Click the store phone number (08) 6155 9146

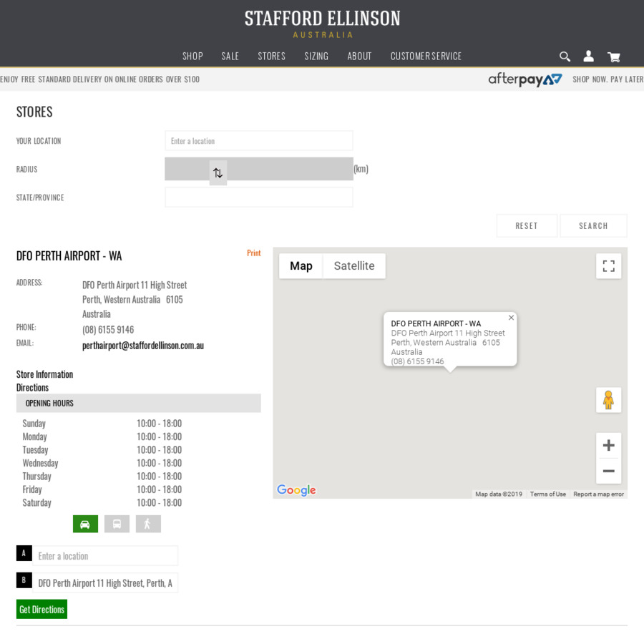click(x=108, y=330)
